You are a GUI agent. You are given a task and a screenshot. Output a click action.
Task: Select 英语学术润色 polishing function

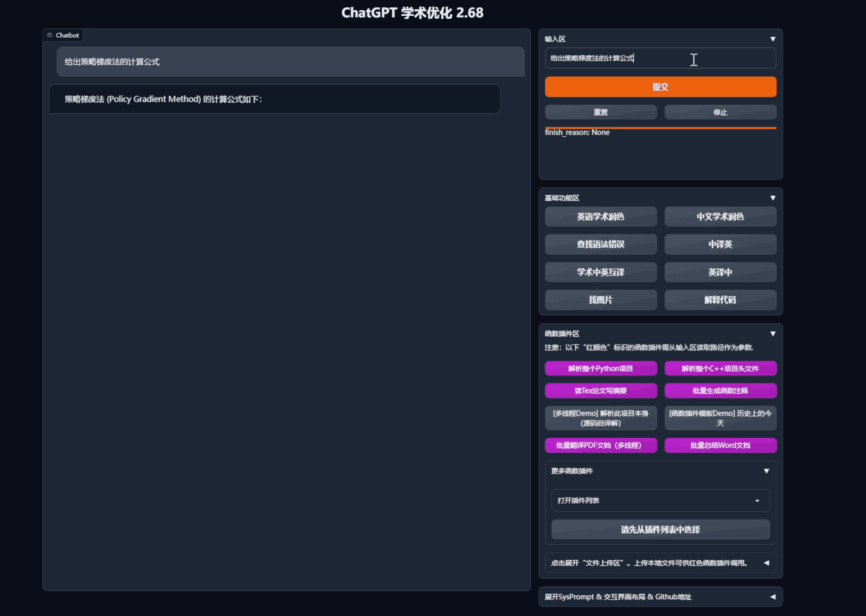point(601,216)
